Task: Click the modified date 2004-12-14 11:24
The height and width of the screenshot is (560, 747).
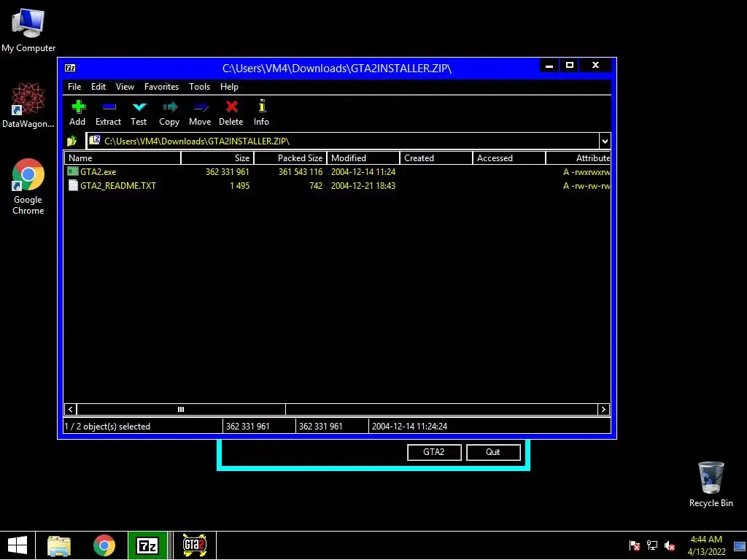Action: point(363,172)
